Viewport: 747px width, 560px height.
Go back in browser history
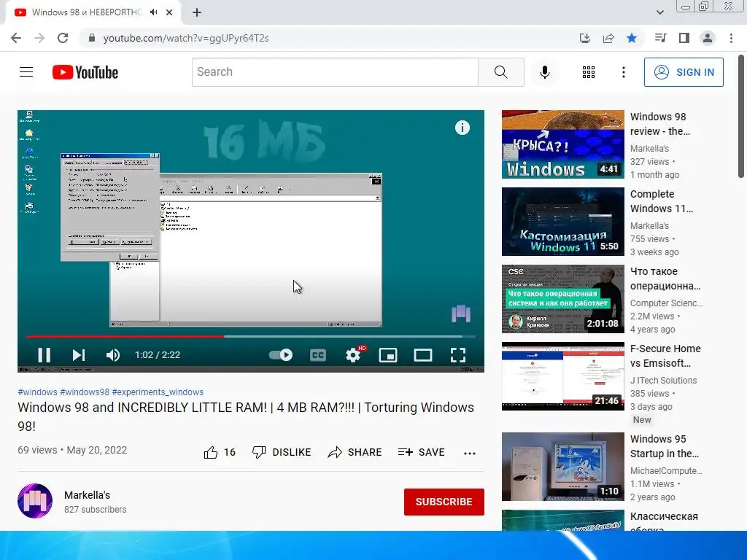point(16,38)
